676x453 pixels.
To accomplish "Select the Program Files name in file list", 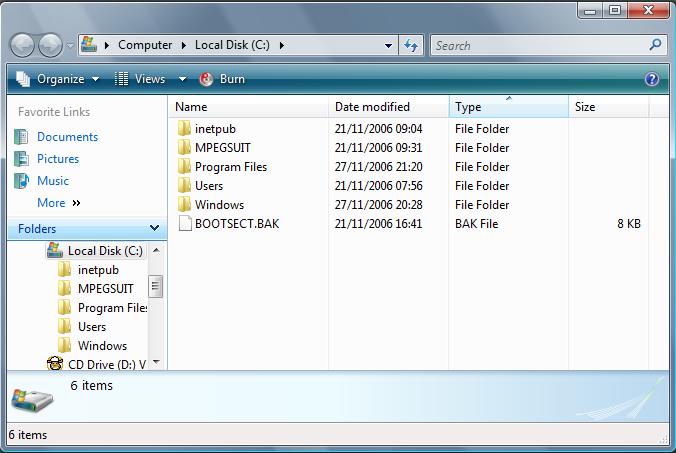I will (x=231, y=167).
